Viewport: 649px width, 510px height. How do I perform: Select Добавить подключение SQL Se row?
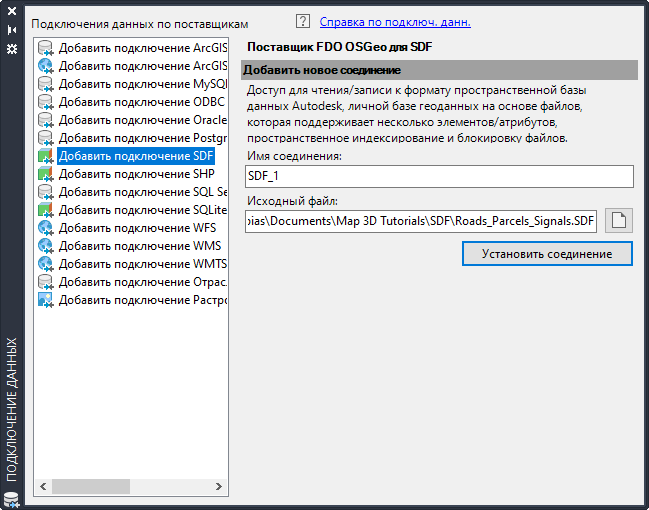coord(143,192)
